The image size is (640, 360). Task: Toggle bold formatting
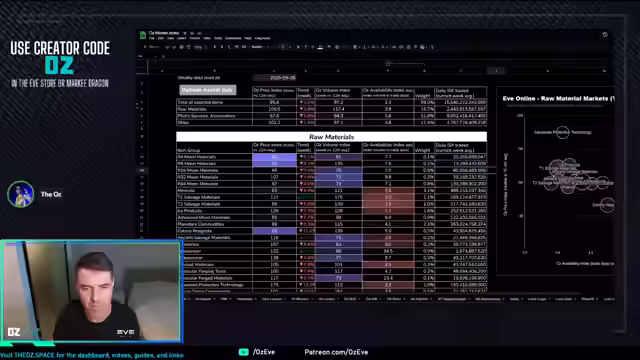click(x=298, y=47)
